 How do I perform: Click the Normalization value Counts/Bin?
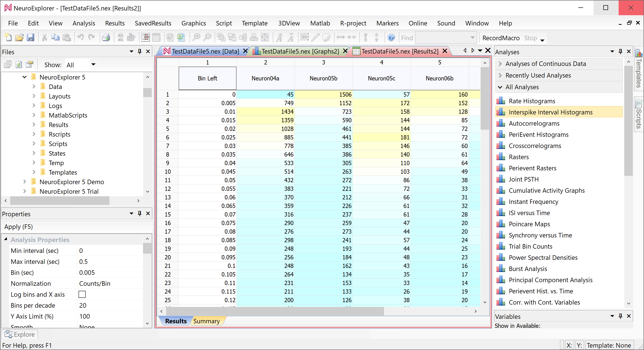[x=110, y=284]
